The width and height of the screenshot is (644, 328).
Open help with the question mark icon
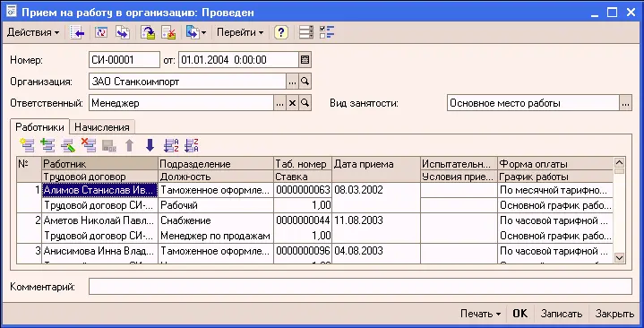(281, 32)
